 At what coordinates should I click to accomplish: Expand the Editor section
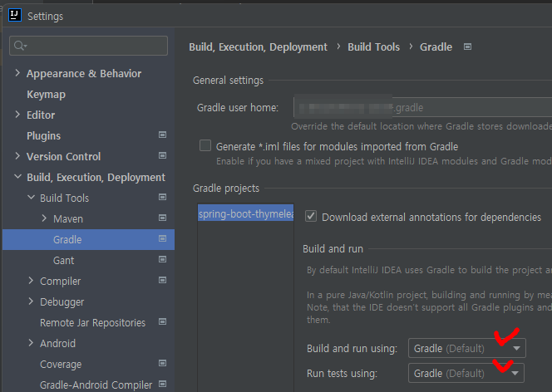tap(17, 115)
